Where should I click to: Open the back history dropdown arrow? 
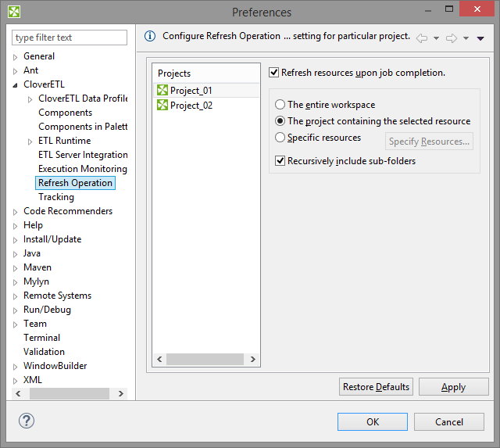pos(436,38)
